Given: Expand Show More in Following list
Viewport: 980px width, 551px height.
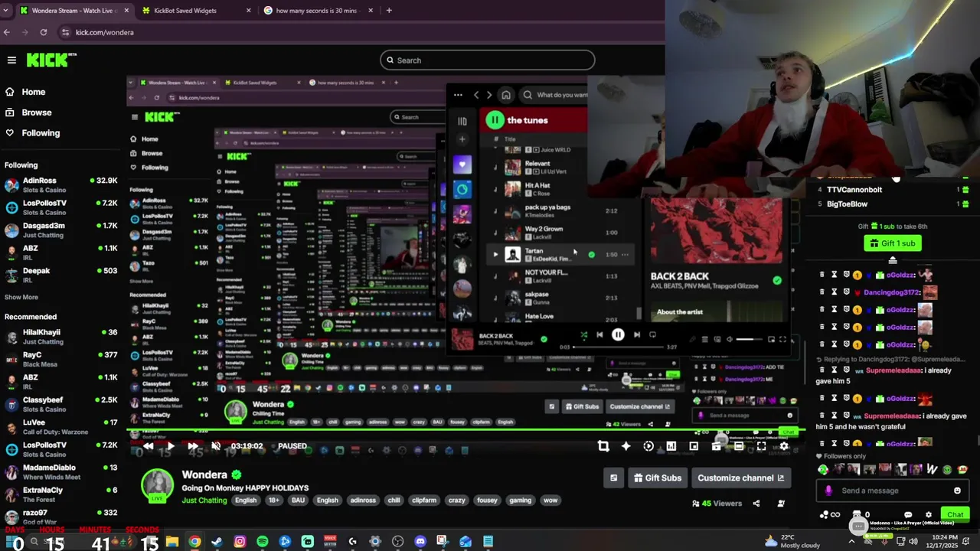Looking at the screenshot, I should (x=21, y=297).
